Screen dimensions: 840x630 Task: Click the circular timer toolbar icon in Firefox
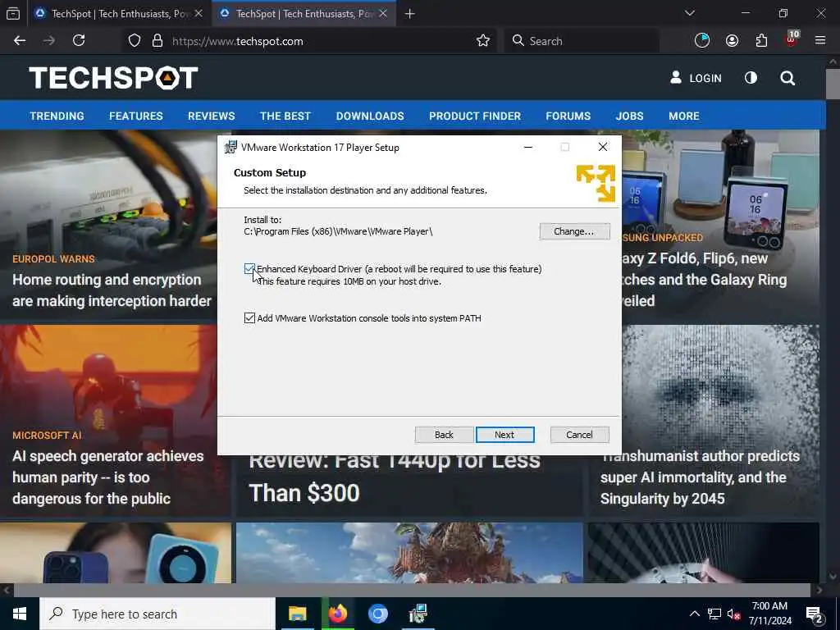tap(702, 41)
